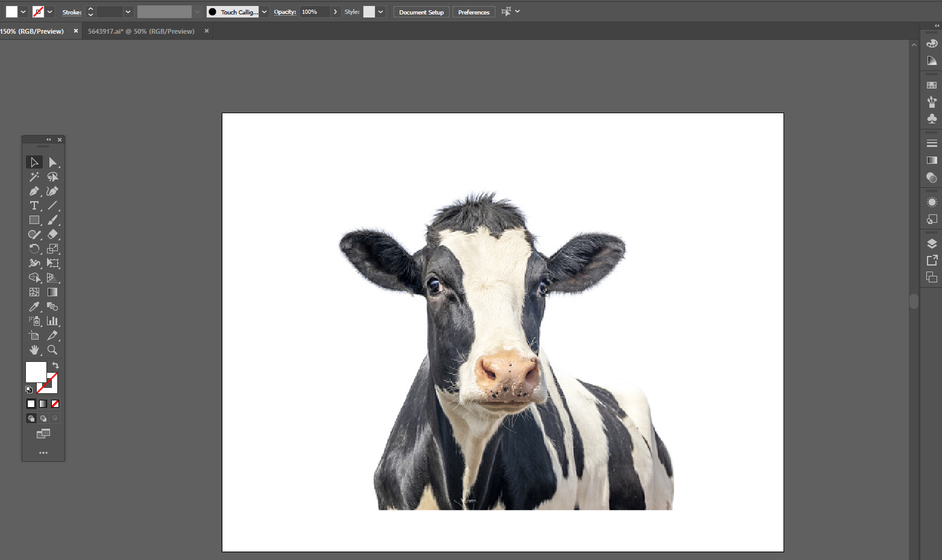942x560 pixels.
Task: Set paint mode to Gradient
Action: coord(43,404)
